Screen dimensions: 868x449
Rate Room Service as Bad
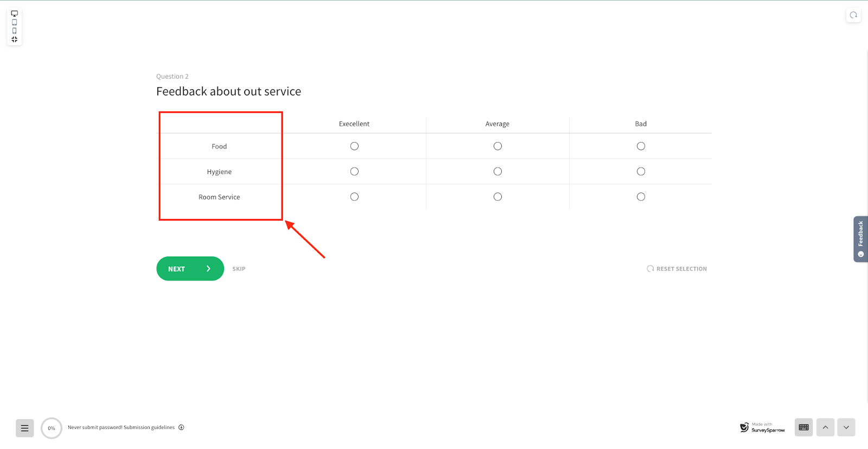641,197
